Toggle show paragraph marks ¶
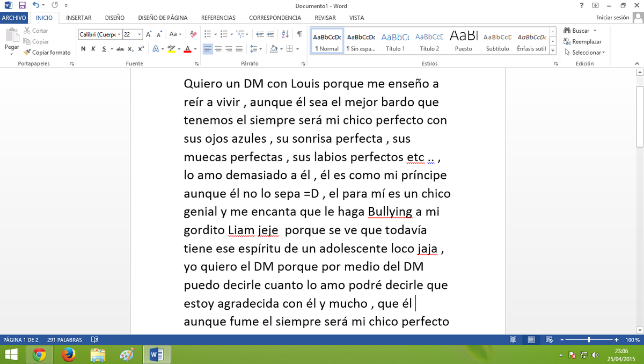This screenshot has width=644, height=364. 299,34
